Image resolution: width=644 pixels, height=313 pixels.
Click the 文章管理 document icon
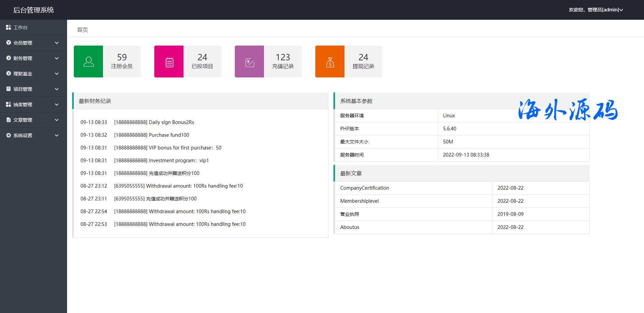8,120
